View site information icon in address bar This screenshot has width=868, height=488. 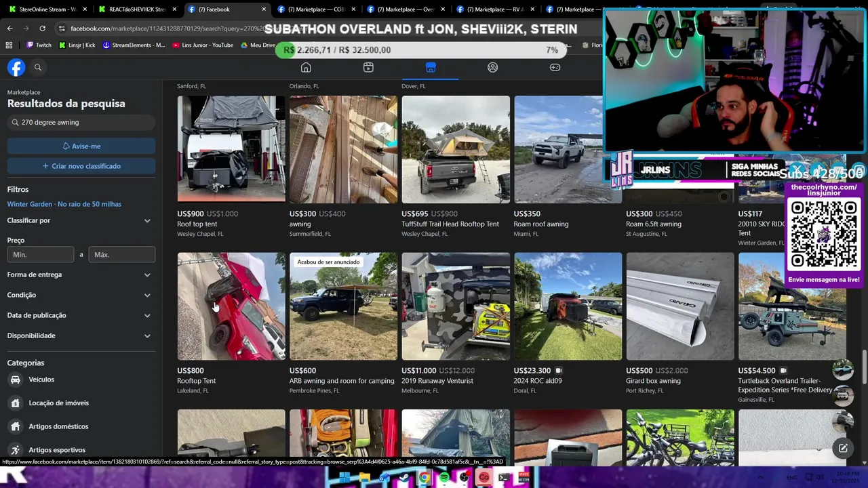(62, 28)
